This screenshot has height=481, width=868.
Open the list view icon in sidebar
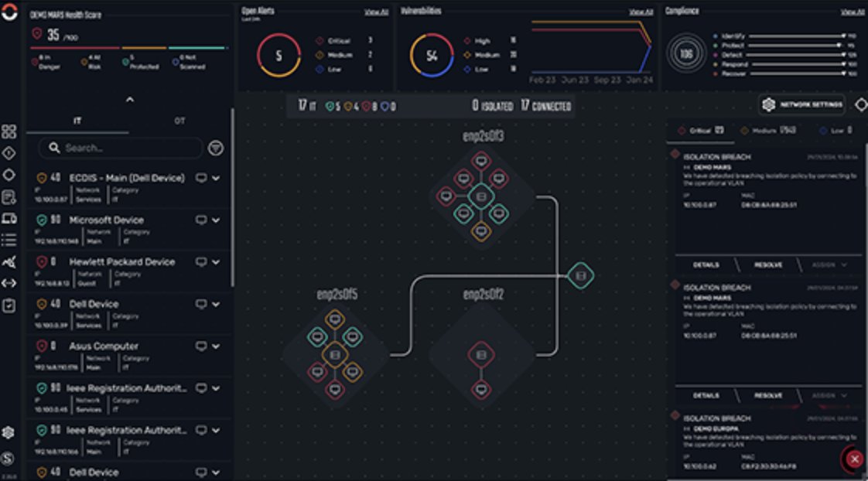pyautogui.click(x=9, y=240)
